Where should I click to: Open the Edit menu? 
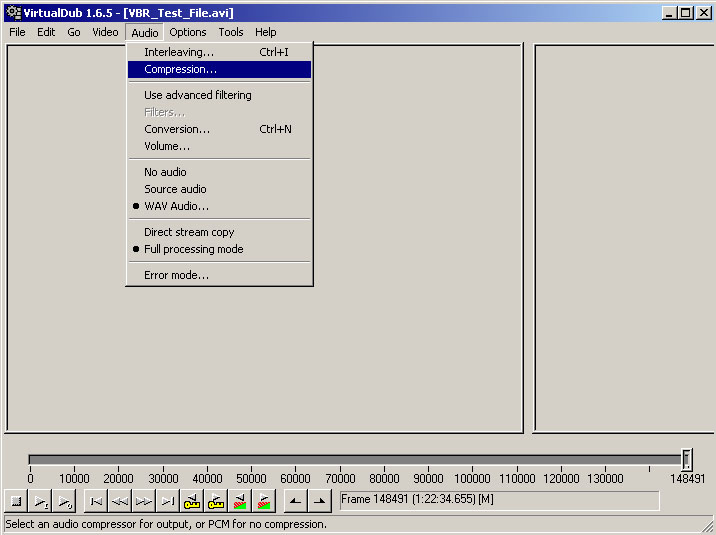(46, 32)
